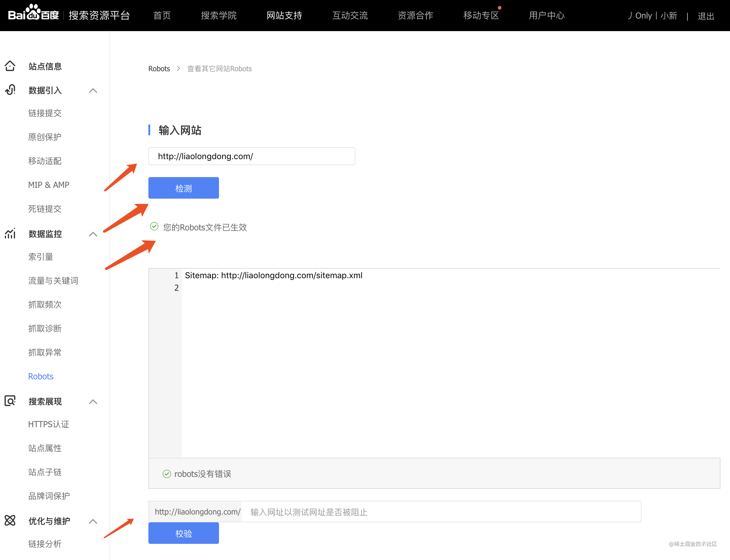Click 搜索资源平台 title in header

pos(99,15)
